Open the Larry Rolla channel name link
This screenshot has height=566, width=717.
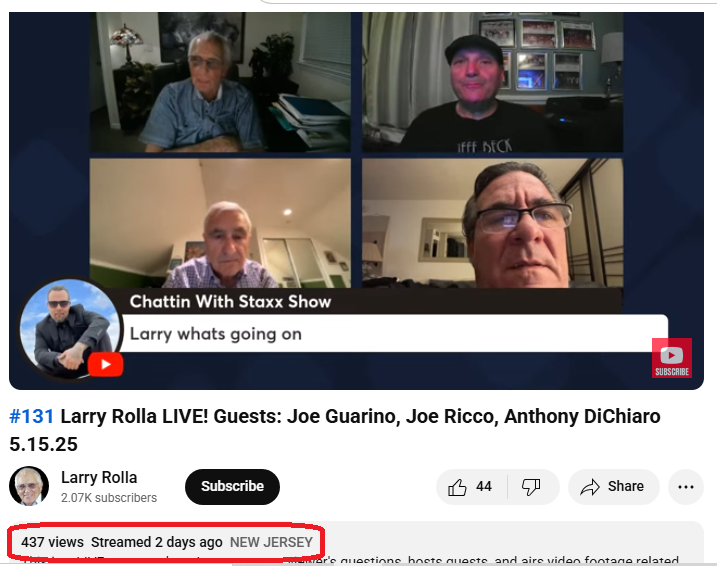point(99,477)
